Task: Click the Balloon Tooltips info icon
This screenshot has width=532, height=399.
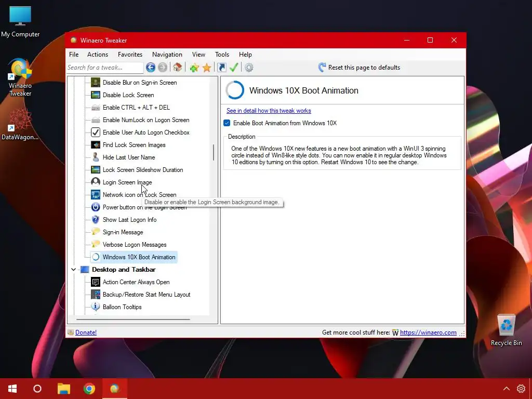Action: pos(96,307)
